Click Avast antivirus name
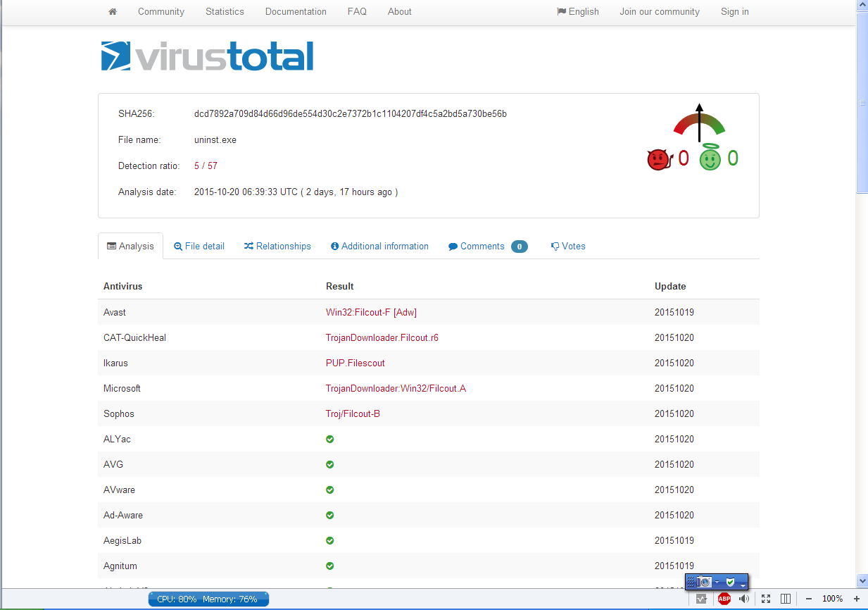Viewport: 868px width, 610px height. (115, 312)
